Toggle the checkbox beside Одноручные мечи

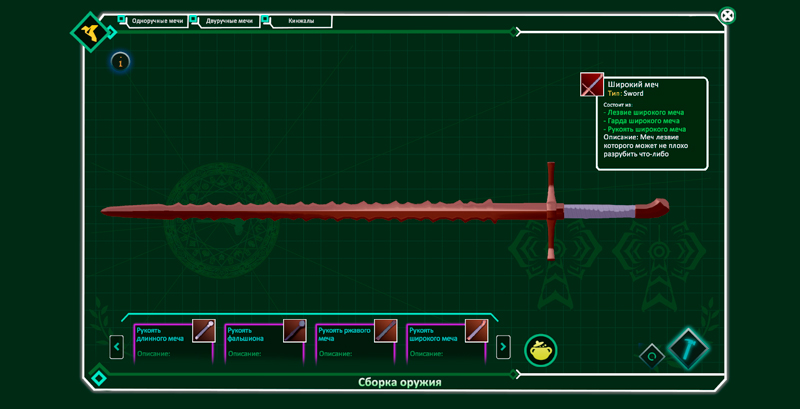pyautogui.click(x=122, y=20)
